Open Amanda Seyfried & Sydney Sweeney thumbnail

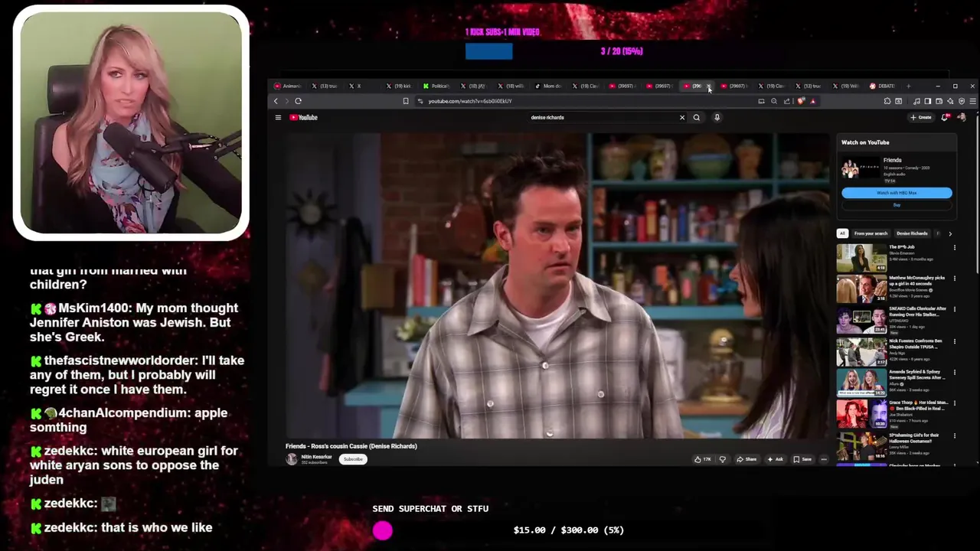pos(861,383)
